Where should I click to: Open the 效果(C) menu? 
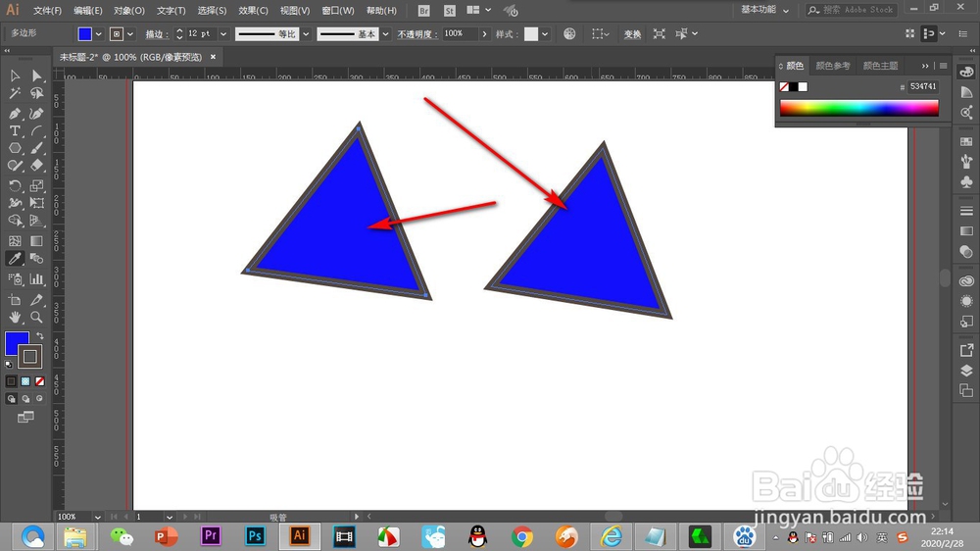tap(253, 11)
